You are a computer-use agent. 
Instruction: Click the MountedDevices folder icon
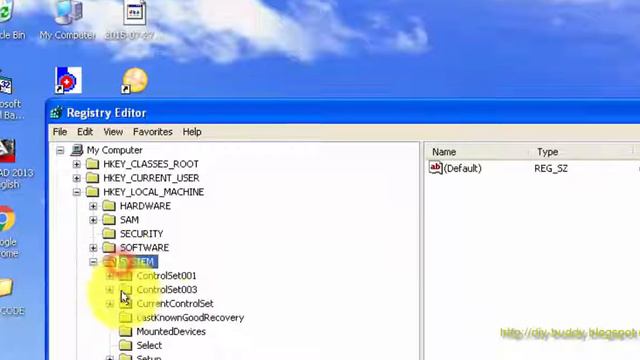coord(126,331)
